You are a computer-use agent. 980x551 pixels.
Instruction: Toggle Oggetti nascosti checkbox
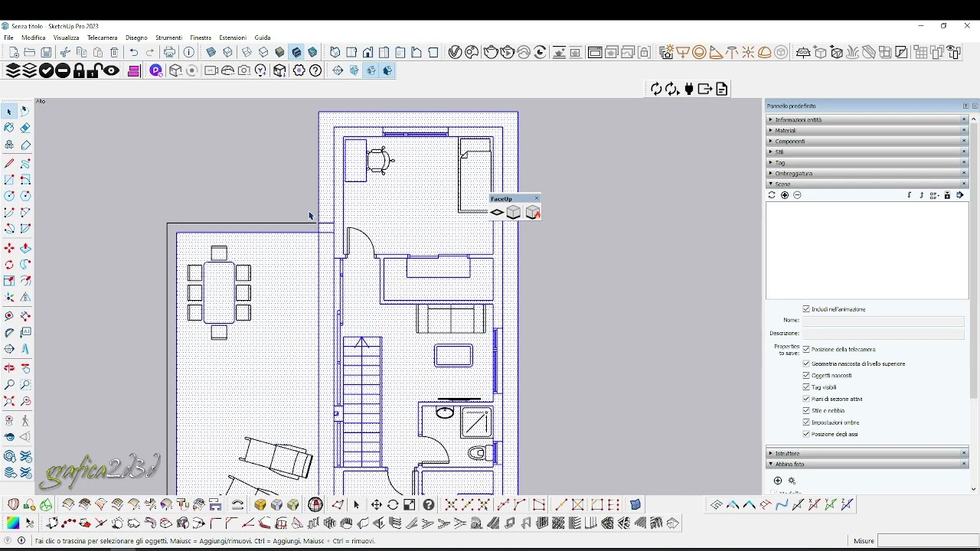(806, 376)
